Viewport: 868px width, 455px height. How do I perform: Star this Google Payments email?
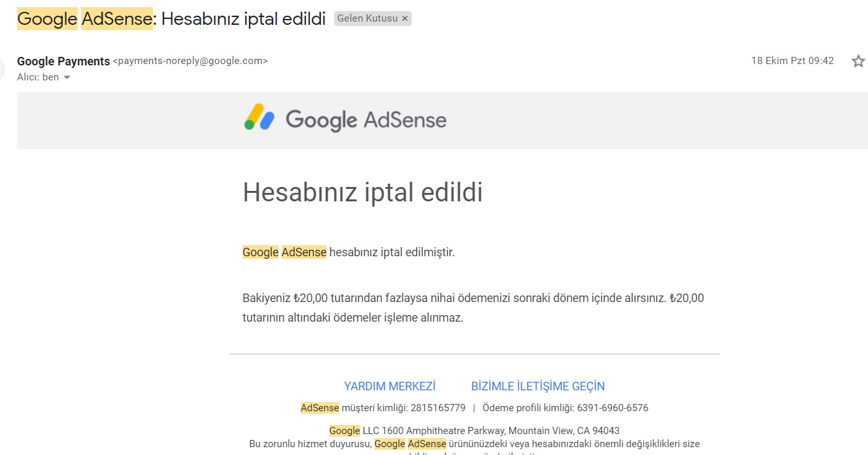858,61
